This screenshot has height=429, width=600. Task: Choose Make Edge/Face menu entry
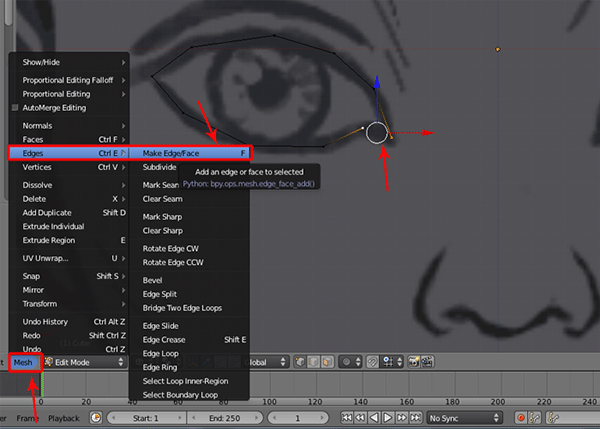(x=190, y=153)
